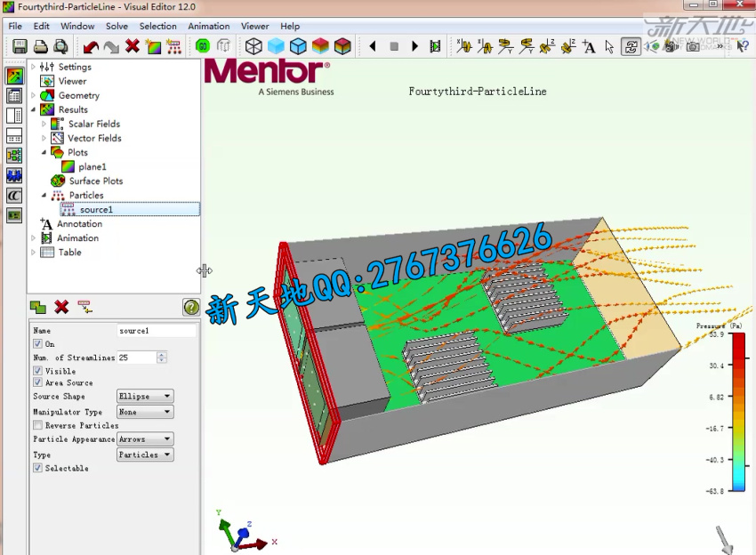Click the Num. of Streamlines input field

tap(135, 358)
